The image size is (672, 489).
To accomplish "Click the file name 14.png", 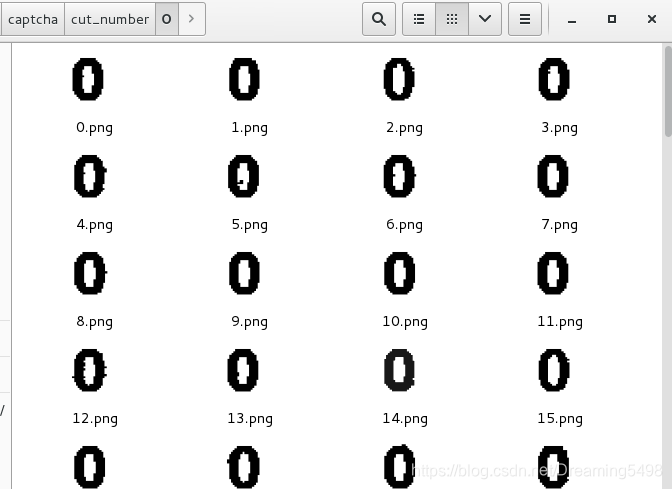I will 405,418.
